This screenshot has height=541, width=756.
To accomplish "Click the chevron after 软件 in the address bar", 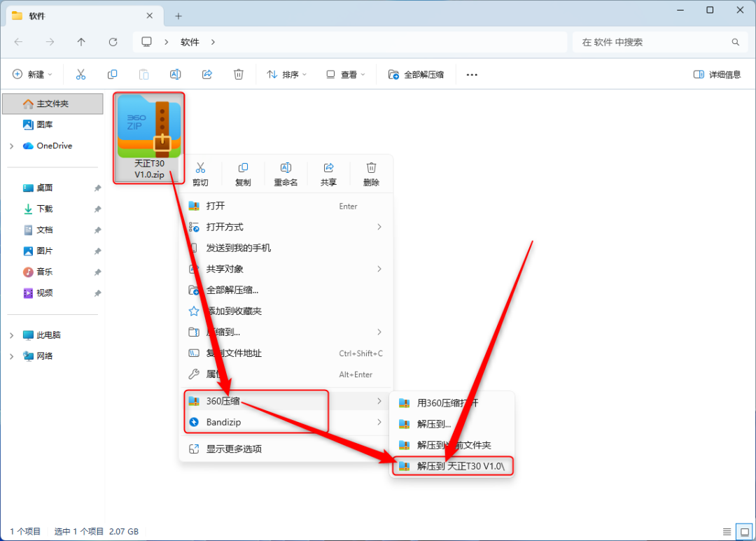I will pos(213,42).
